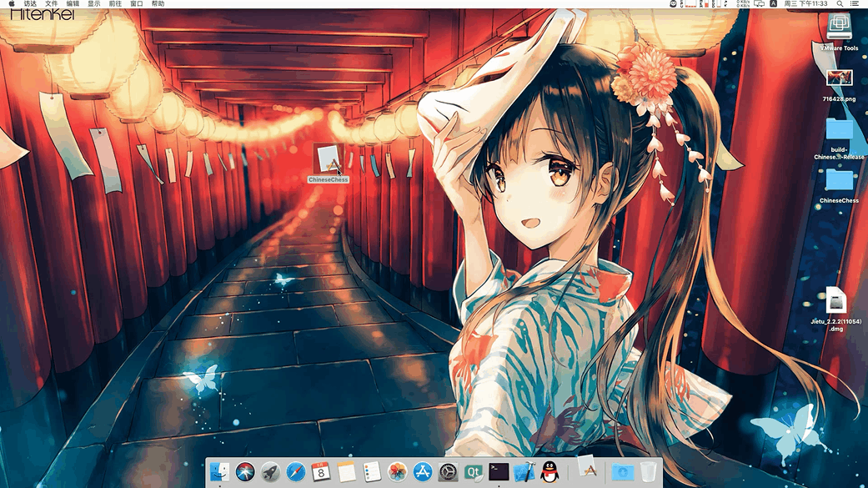Open Launchpad rocket icon in dock

pyautogui.click(x=271, y=472)
